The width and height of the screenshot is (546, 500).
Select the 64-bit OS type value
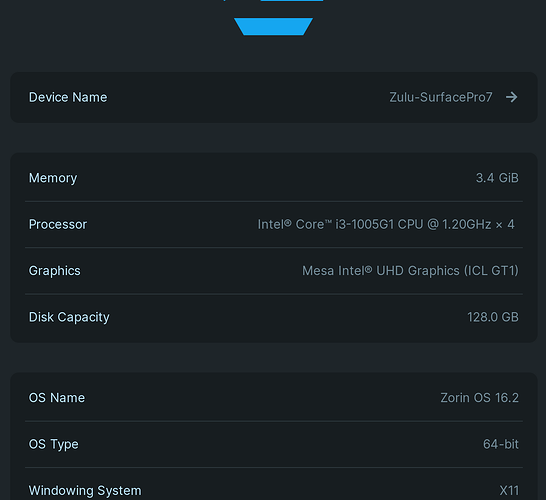point(501,444)
